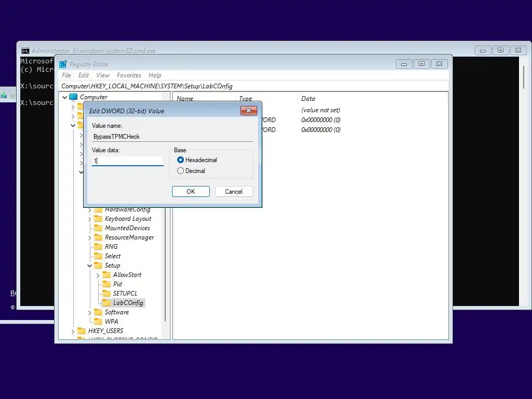The height and width of the screenshot is (399, 532).
Task: Select the HKEY_USERS folder icon
Action: coord(82,330)
